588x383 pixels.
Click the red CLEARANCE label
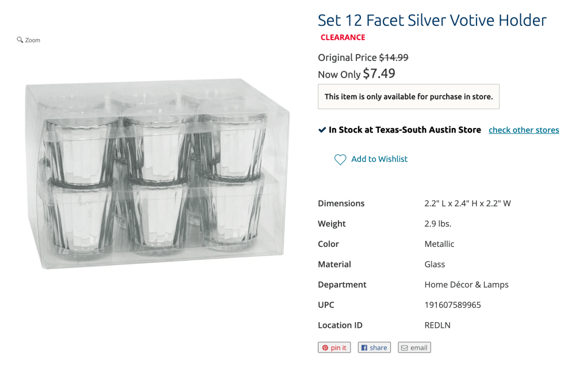(343, 37)
